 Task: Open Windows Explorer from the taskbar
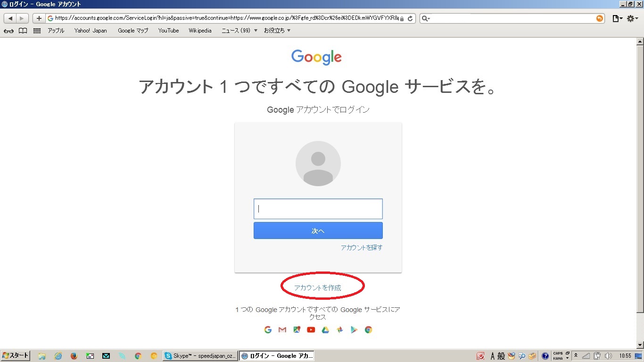coord(42,356)
